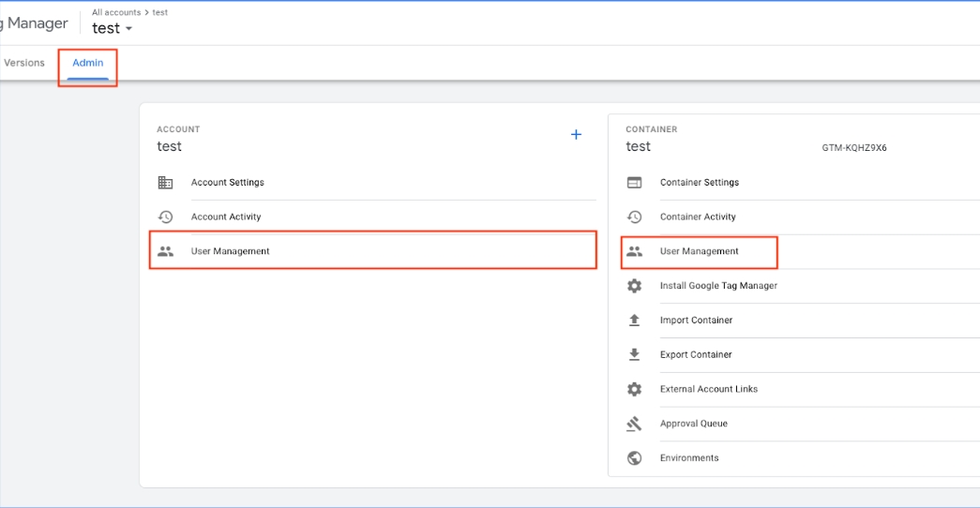Image resolution: width=980 pixels, height=508 pixels.
Task: Open the Versions tab
Action: [x=24, y=63]
